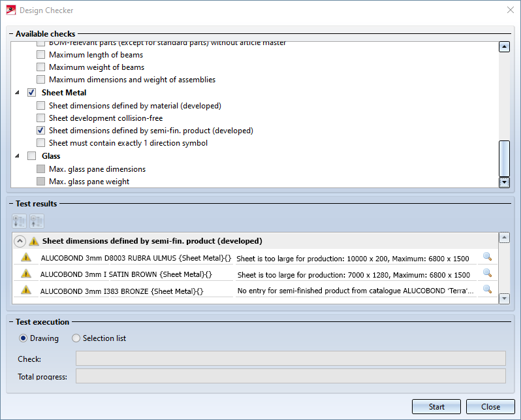
Task: Click magnifier icon for I383 BRONZE result
Action: pos(486,289)
